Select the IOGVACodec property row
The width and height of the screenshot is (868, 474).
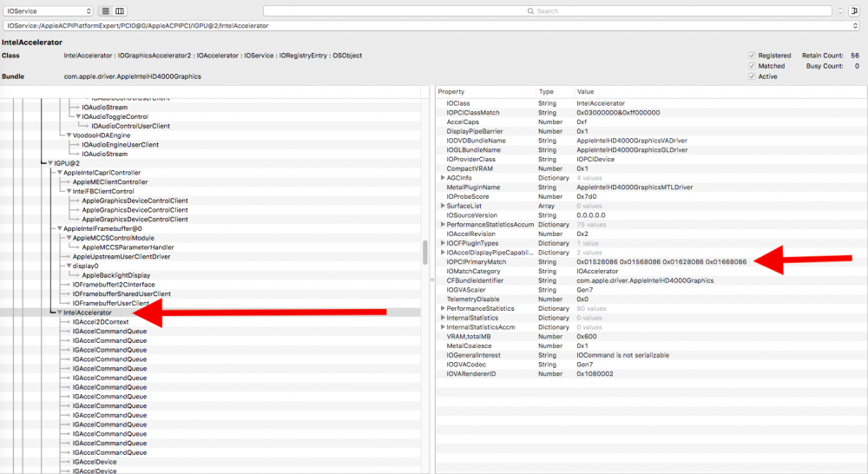pos(651,365)
